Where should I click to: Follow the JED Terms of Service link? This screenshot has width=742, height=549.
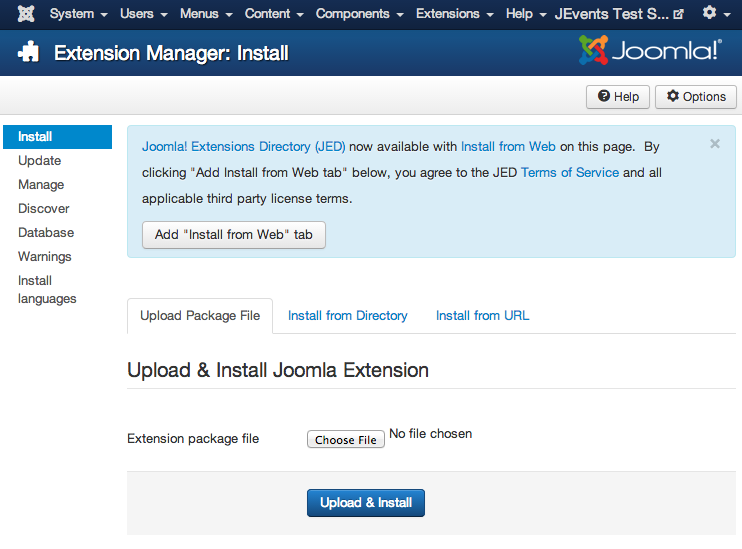(x=570, y=173)
